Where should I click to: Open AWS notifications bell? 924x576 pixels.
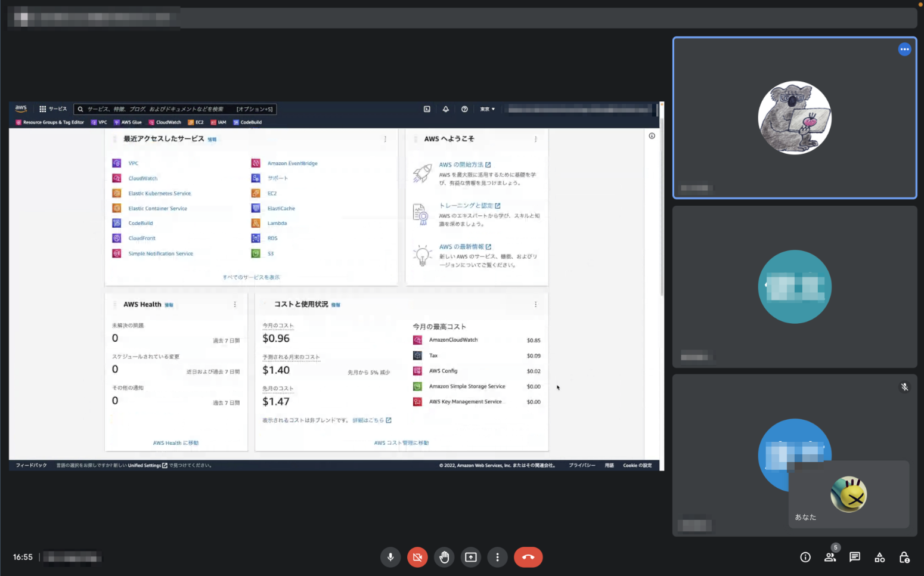(x=445, y=109)
